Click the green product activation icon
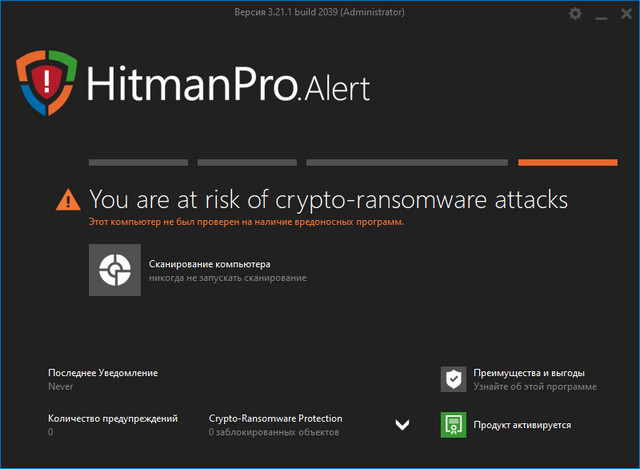 [454, 425]
